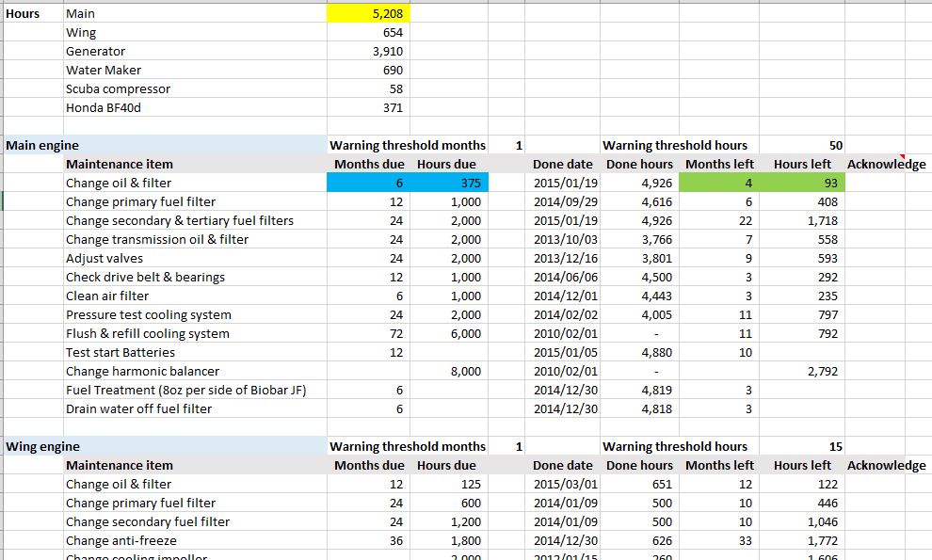Click done date 2013/10/03 cell
The image size is (932, 560).
(x=563, y=240)
